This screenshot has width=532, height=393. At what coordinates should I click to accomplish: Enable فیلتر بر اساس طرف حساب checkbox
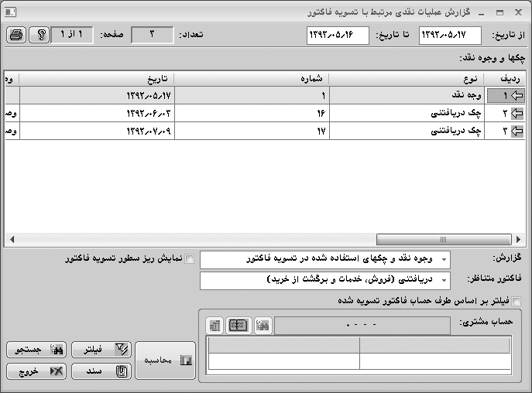point(517,301)
